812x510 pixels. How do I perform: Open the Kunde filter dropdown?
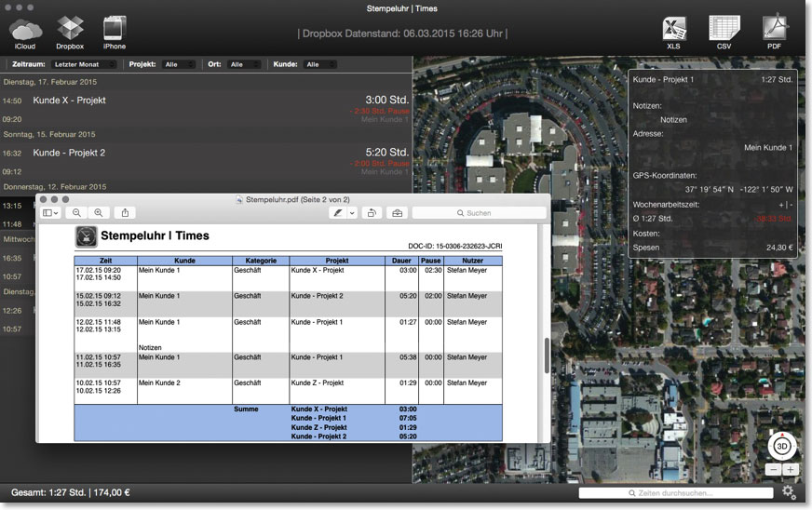pos(320,64)
